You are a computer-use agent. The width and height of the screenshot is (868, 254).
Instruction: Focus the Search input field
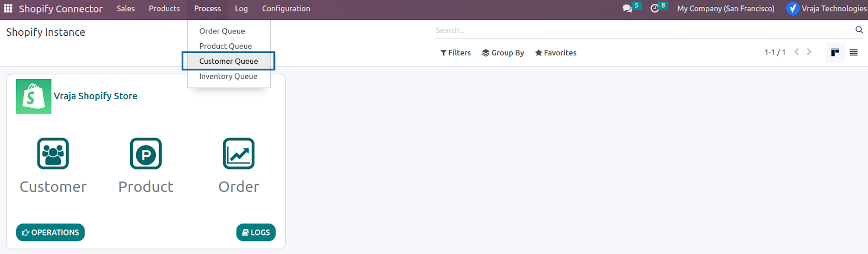click(643, 30)
